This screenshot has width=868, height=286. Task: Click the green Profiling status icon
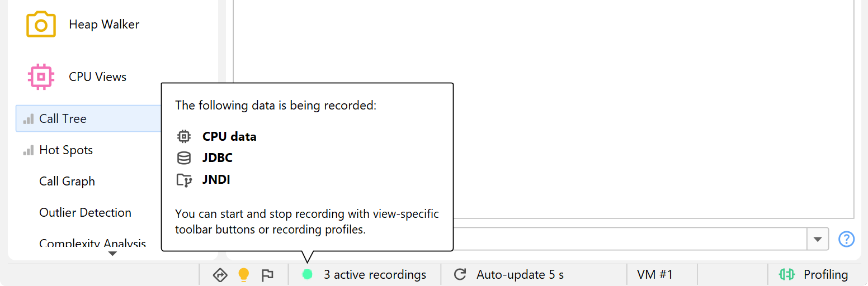pyautogui.click(x=787, y=275)
